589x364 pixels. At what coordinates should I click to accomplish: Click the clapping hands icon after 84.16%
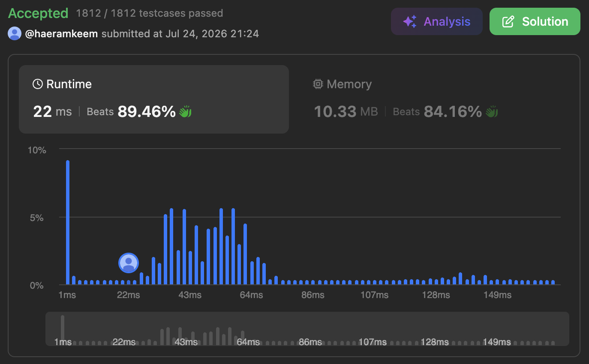coord(491,112)
